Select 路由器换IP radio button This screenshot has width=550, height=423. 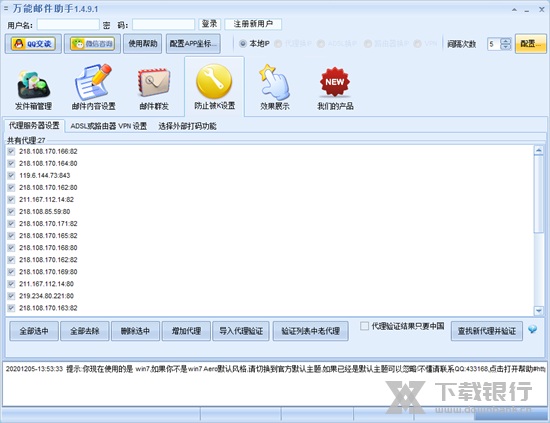pos(368,44)
